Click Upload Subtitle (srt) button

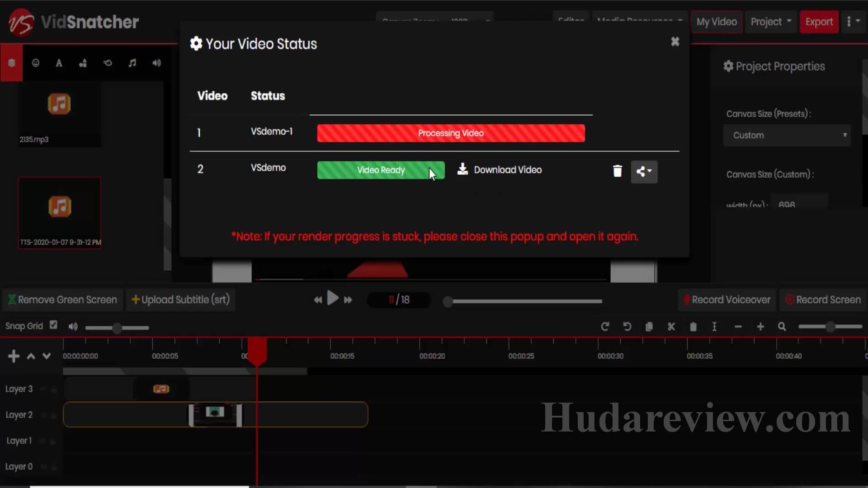pyautogui.click(x=181, y=300)
